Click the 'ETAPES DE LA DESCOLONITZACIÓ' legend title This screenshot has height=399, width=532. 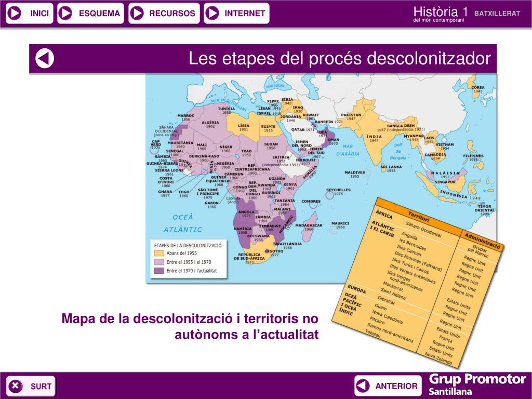tap(188, 245)
